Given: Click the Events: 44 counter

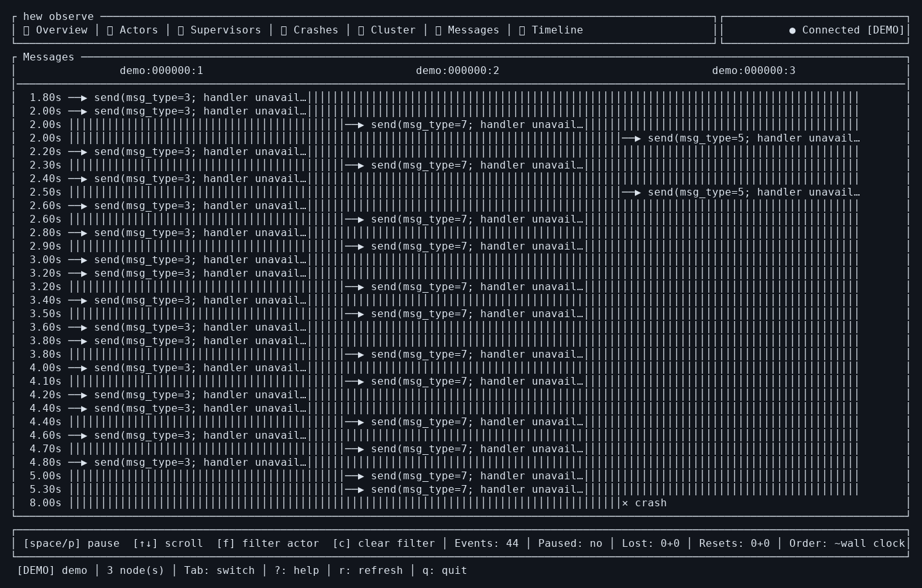Looking at the screenshot, I should tap(487, 544).
